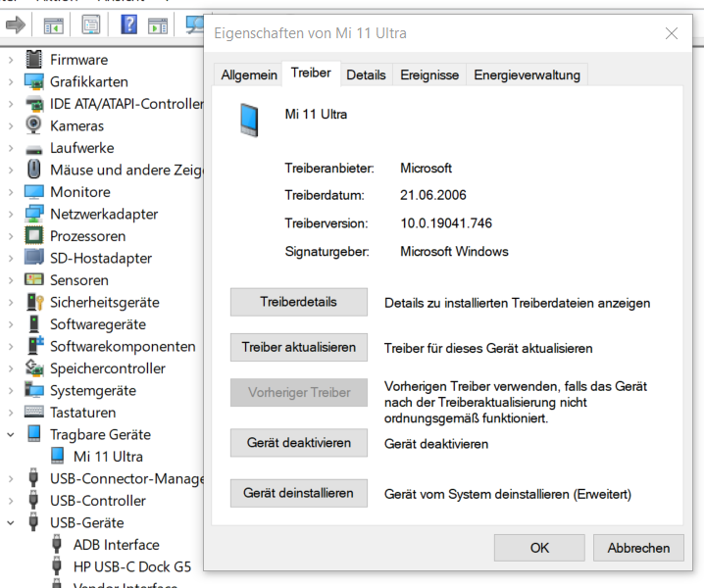Select Mi 11 Ultra in device tree
Image resolution: width=704 pixels, height=588 pixels.
pos(108,457)
